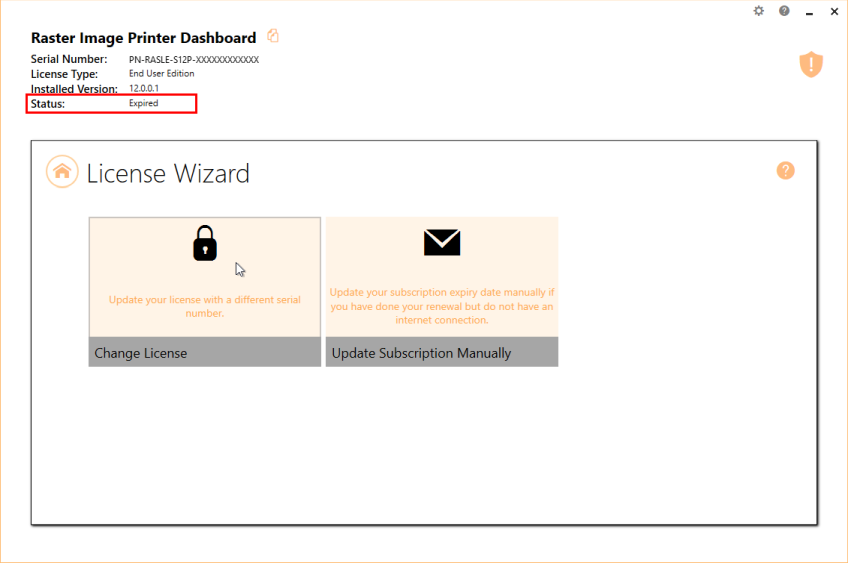This screenshot has width=848, height=563.
Task: Open help from the title bar question mark
Action: [x=784, y=11]
